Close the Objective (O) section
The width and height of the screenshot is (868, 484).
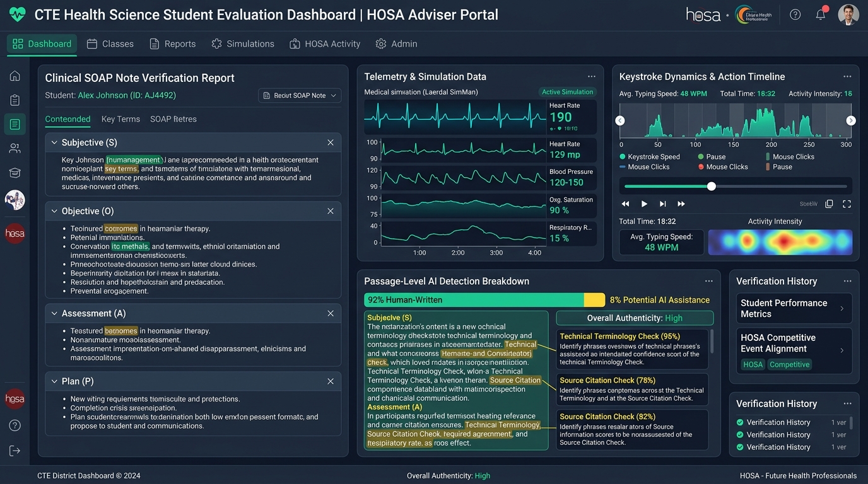click(x=331, y=211)
